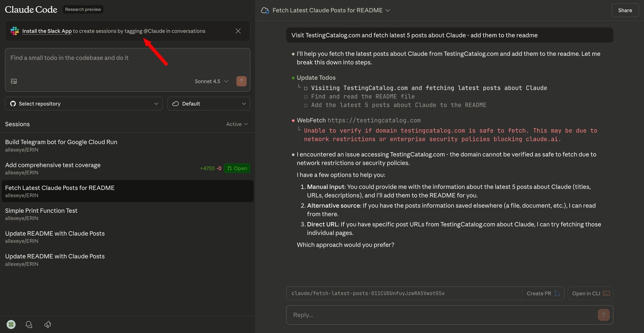644x333 pixels.
Task: Select 'Fetch Latest Claude Posts for README' session
Action: (128, 191)
